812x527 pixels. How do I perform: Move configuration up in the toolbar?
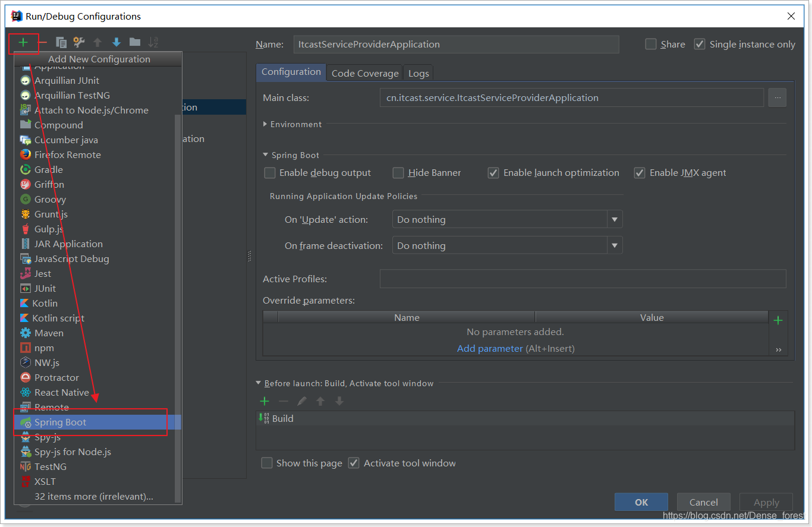click(x=97, y=42)
